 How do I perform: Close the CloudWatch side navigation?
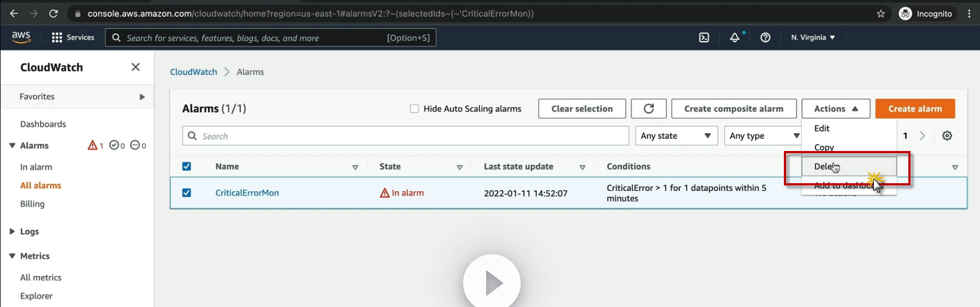136,67
